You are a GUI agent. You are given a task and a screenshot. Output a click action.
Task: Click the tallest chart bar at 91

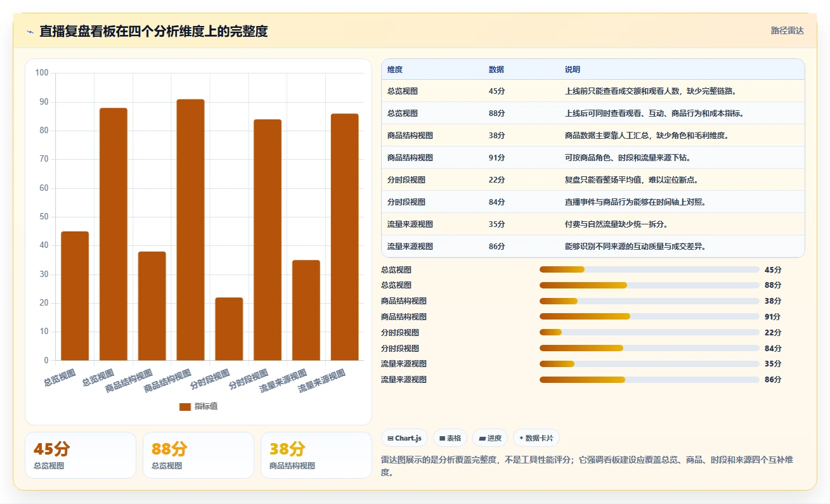tap(190, 229)
